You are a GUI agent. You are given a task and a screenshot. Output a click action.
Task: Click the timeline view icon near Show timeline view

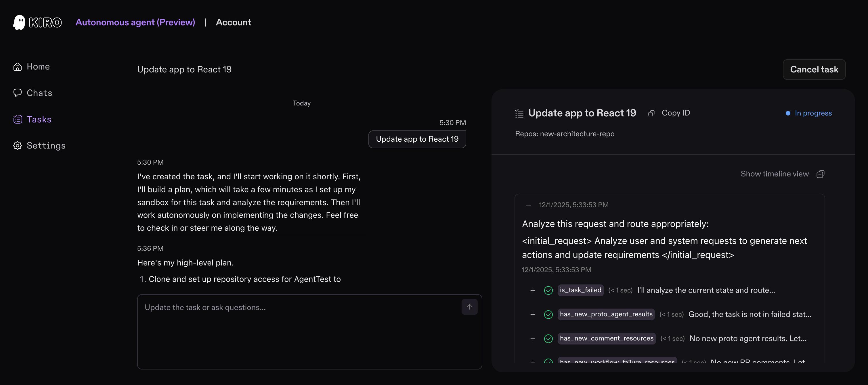pyautogui.click(x=821, y=174)
